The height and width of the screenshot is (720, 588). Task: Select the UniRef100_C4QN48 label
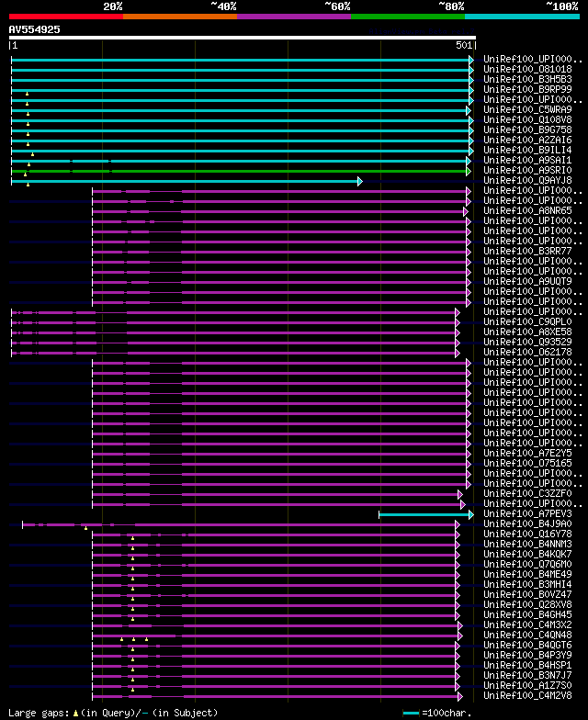(527, 636)
